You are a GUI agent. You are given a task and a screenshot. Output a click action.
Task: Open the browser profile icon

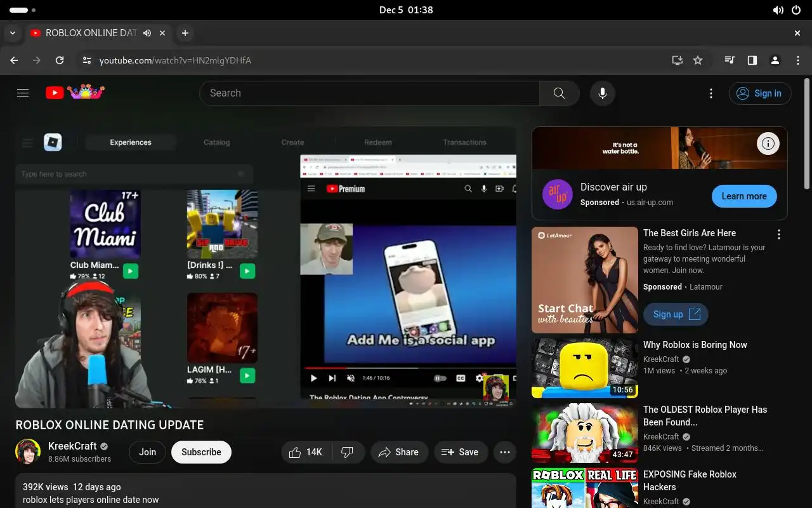click(775, 60)
